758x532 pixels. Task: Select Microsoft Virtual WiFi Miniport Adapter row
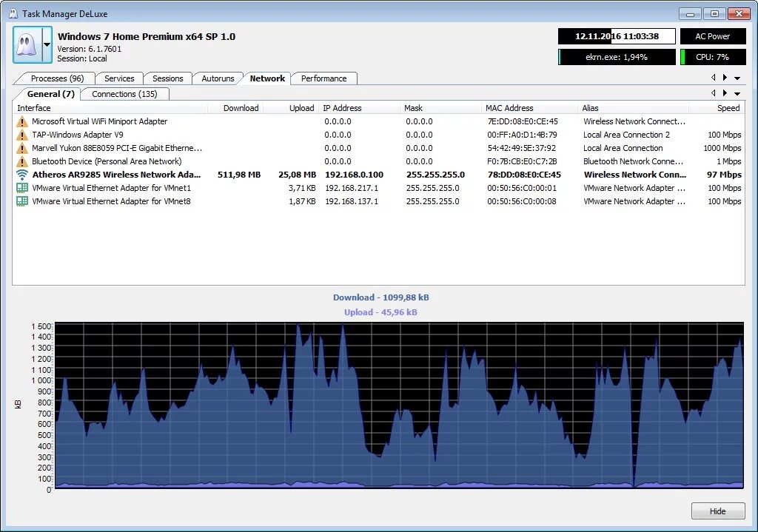coord(378,121)
